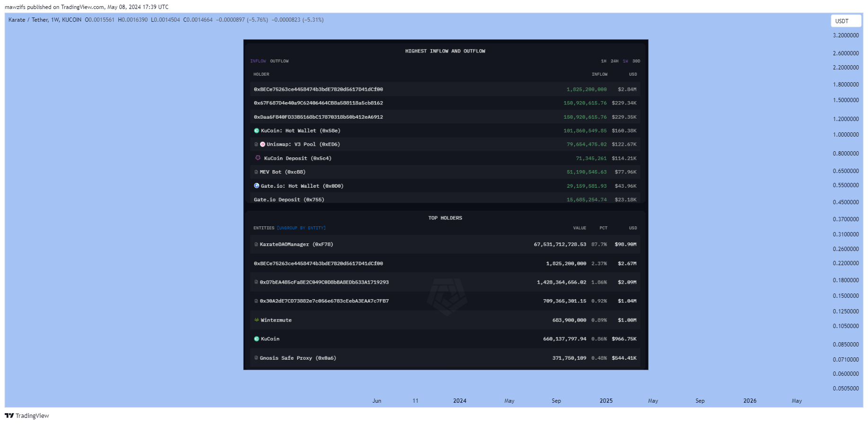Click the $2.84M inflow USD value
868x424 pixels.
pyautogui.click(x=627, y=89)
